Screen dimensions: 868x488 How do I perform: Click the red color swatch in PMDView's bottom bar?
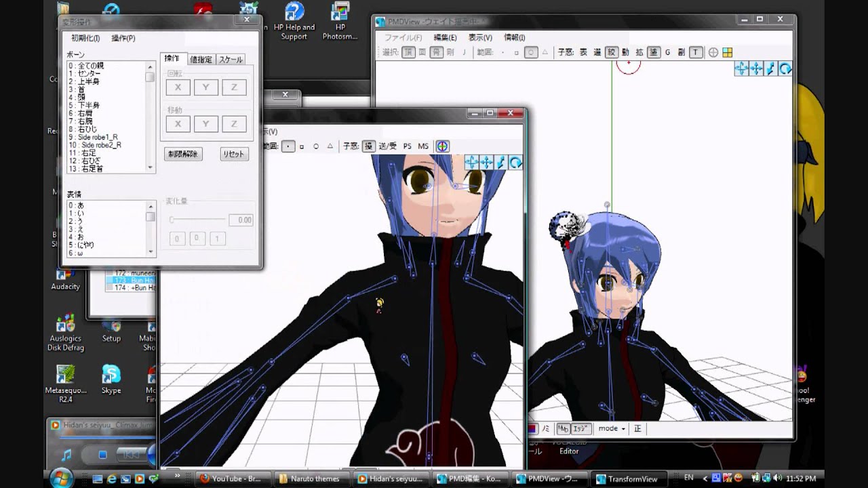[x=532, y=428]
